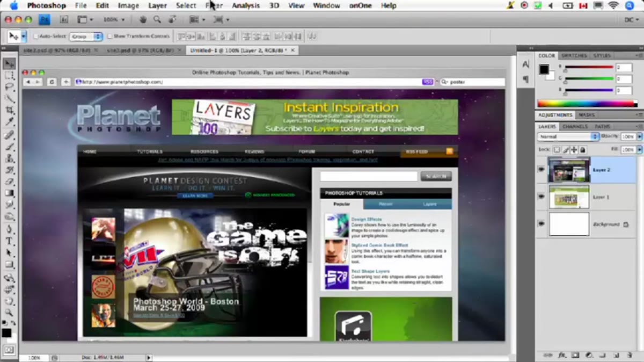Open status bar document info arrow
The image size is (644, 362).
(x=149, y=358)
